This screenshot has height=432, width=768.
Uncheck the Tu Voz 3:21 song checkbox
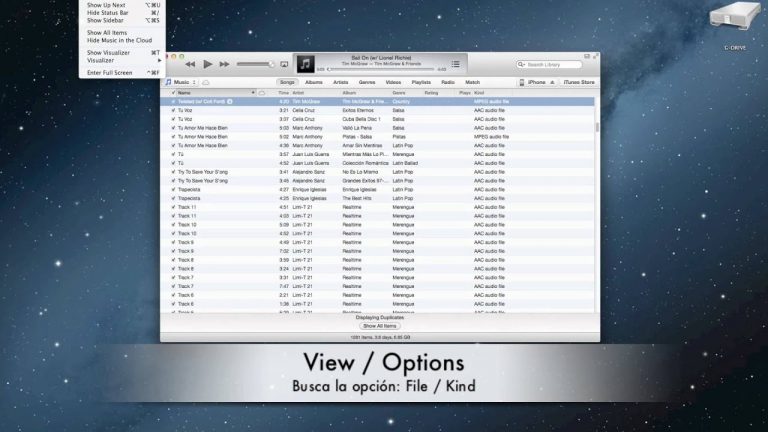(173, 110)
